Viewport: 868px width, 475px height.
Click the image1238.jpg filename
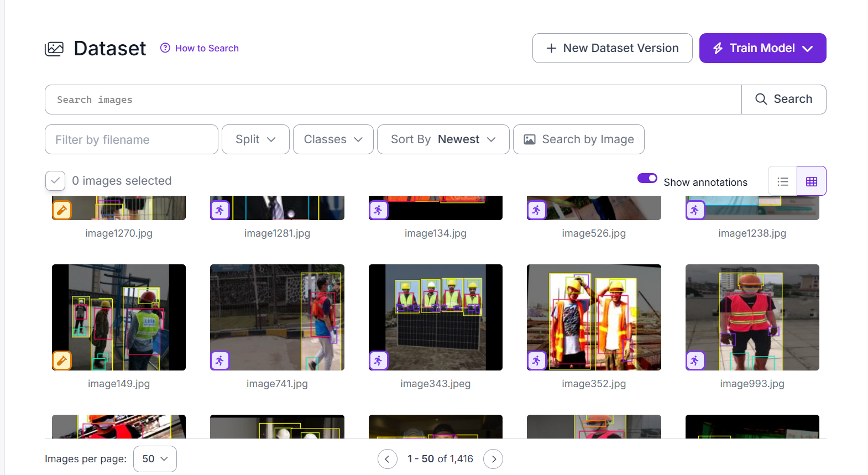pos(752,233)
